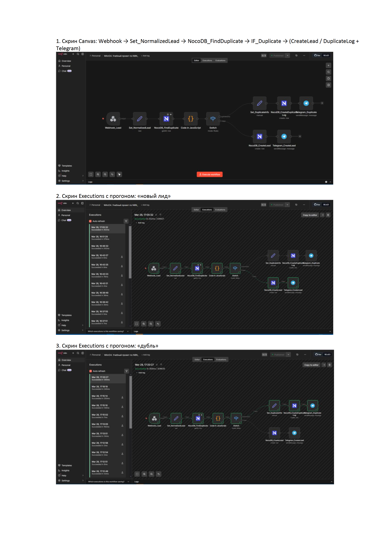Select Code in JavaScript node in first Canvas screenshot
This screenshot has width=392, height=554.
191,119
